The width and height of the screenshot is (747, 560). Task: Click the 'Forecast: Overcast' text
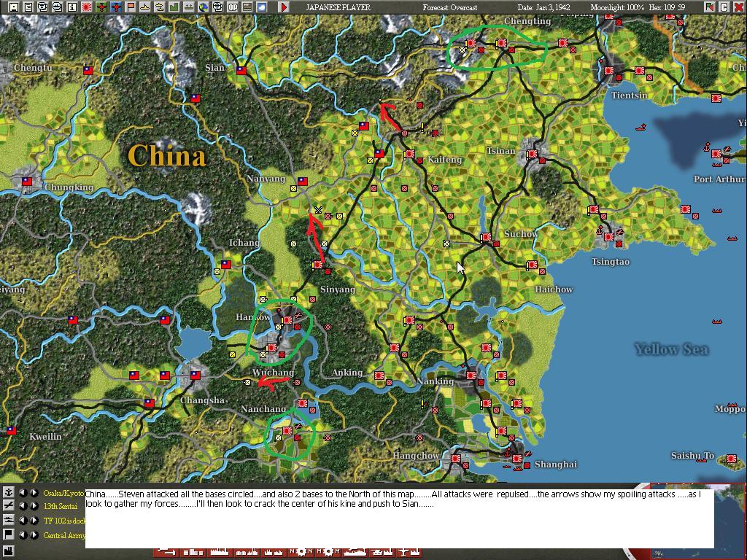(449, 7)
